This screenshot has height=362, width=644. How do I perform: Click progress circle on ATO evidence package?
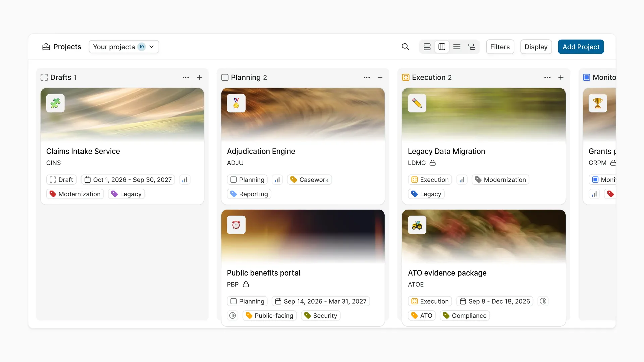pos(543,301)
